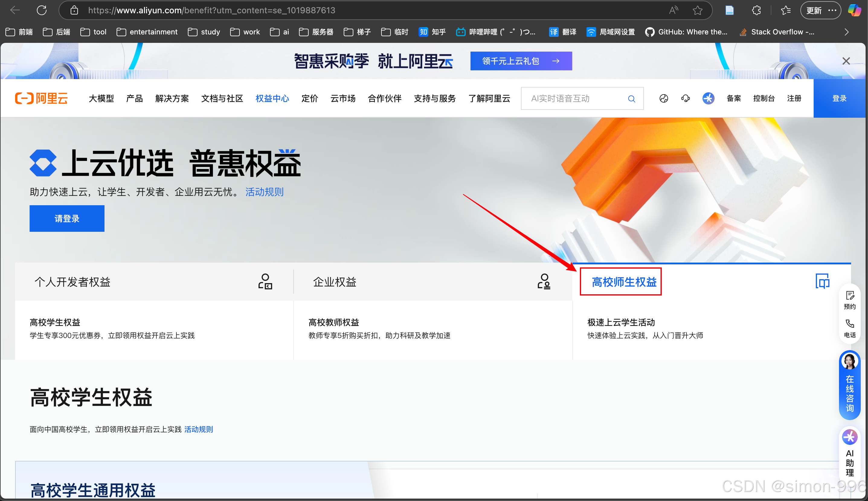This screenshot has height=501, width=868.
Task: Open the 梯子 bookmarks folder
Action: pyautogui.click(x=357, y=32)
